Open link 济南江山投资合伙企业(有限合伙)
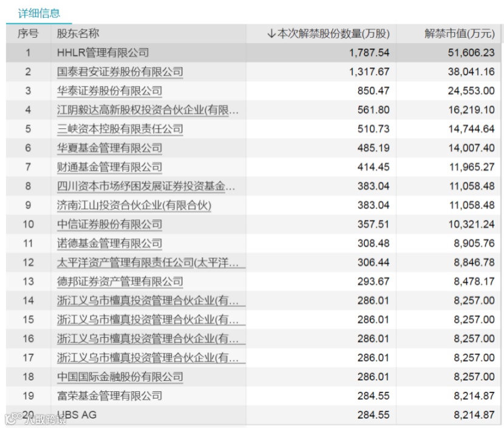The image size is (504, 429). (x=134, y=205)
